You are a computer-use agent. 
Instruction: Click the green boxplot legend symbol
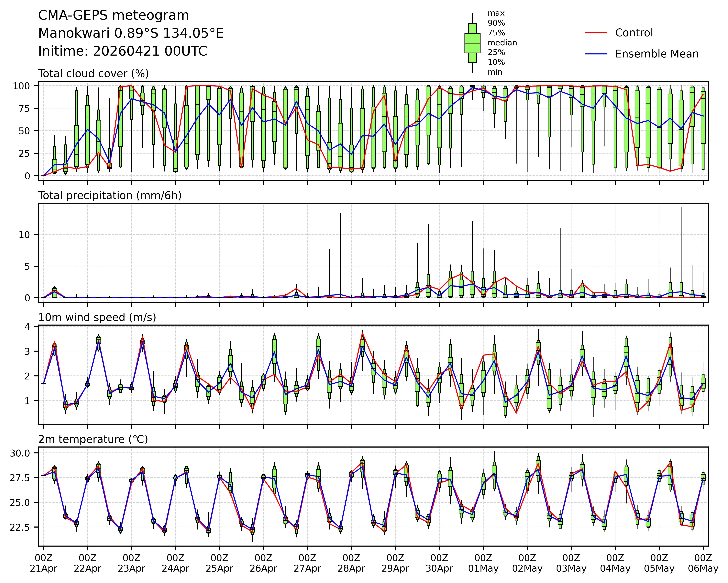pos(472,43)
